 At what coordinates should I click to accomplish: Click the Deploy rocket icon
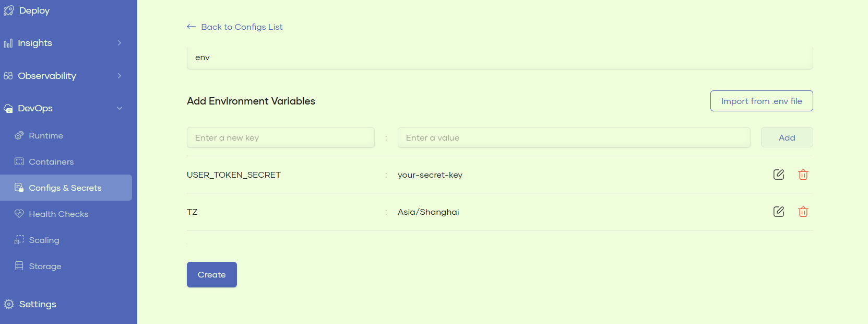pos(9,11)
